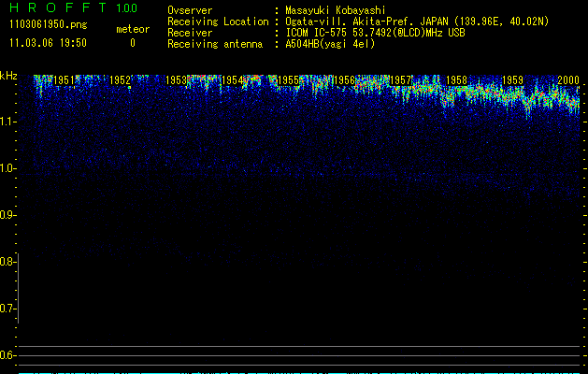
Task: Click the 0.7 kHz axis label
Action: click(x=7, y=309)
